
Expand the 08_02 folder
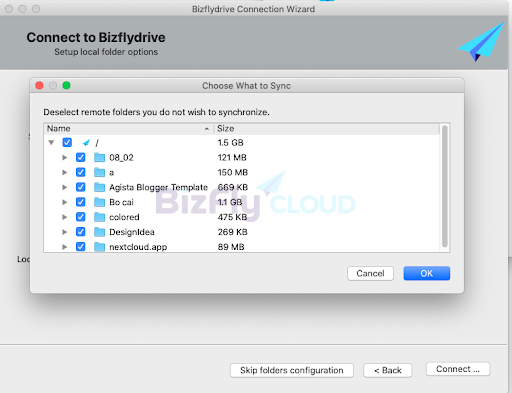[x=65, y=157]
